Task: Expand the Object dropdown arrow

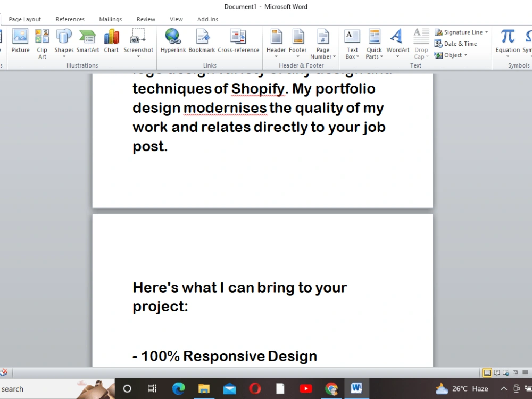Action: (466, 55)
